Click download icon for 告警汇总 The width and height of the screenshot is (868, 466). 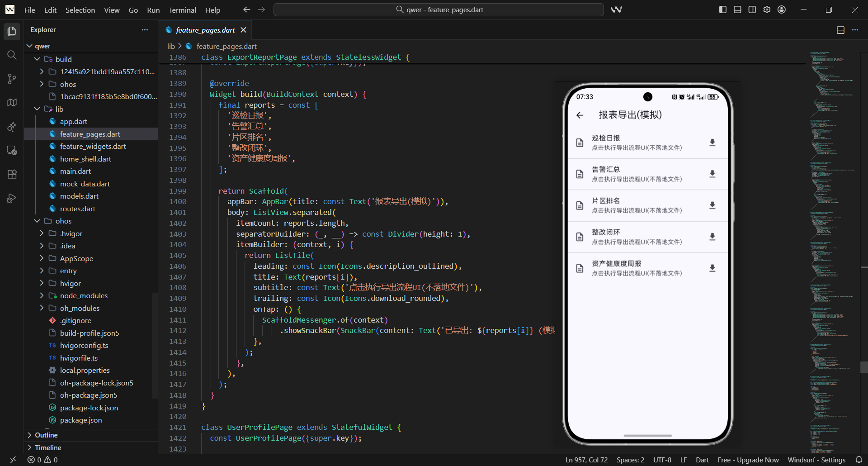712,174
